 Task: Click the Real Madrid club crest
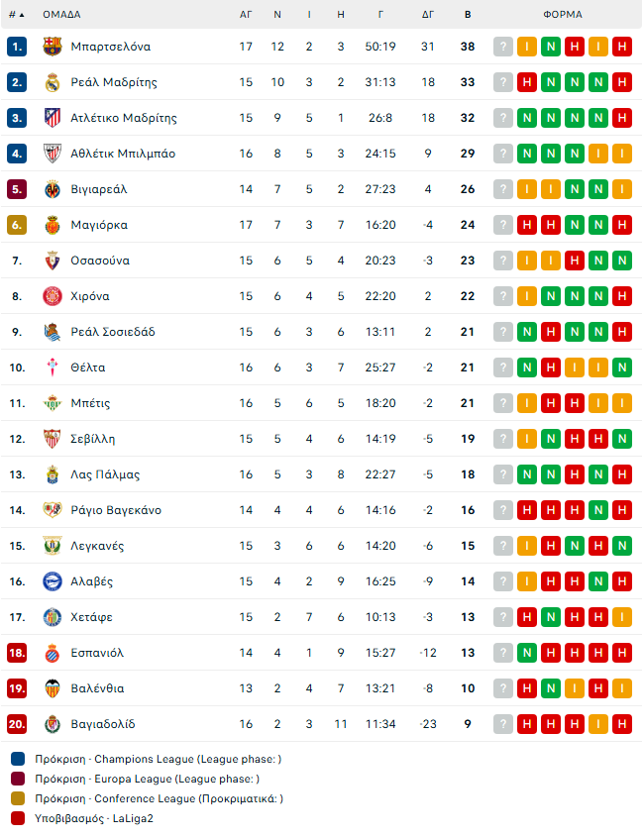[x=53, y=82]
